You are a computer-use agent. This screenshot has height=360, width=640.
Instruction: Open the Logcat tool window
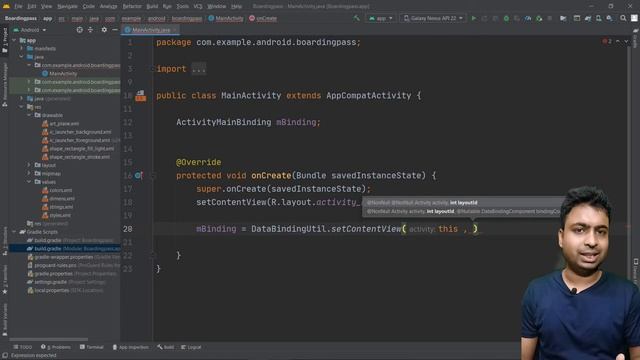coord(191,347)
